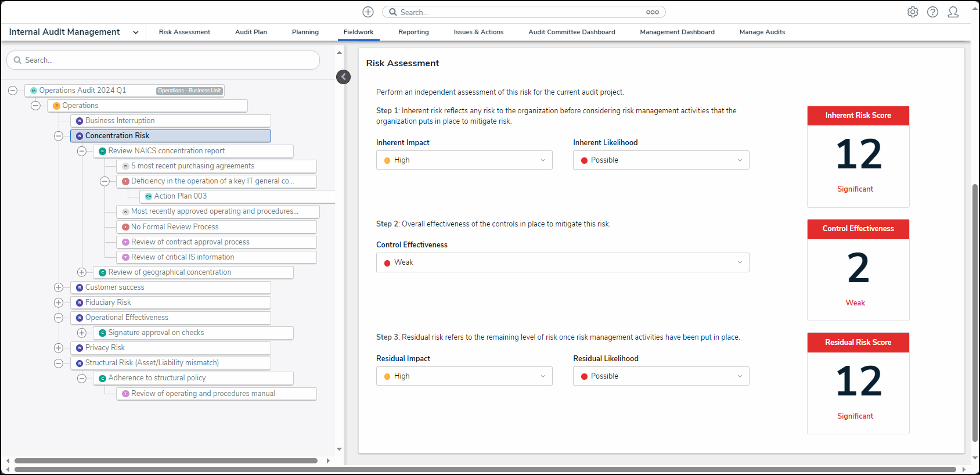Click the tree panel horizontal scrollbar
Image resolution: width=980 pixels, height=475 pixels.
pyautogui.click(x=166, y=460)
